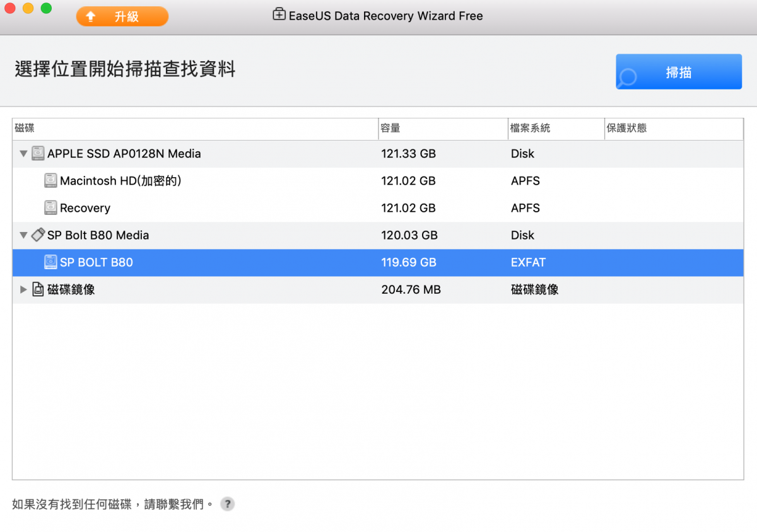The height and width of the screenshot is (532, 757).
Task: Click the SP Bolt B80 Media USB icon
Action: click(x=38, y=235)
